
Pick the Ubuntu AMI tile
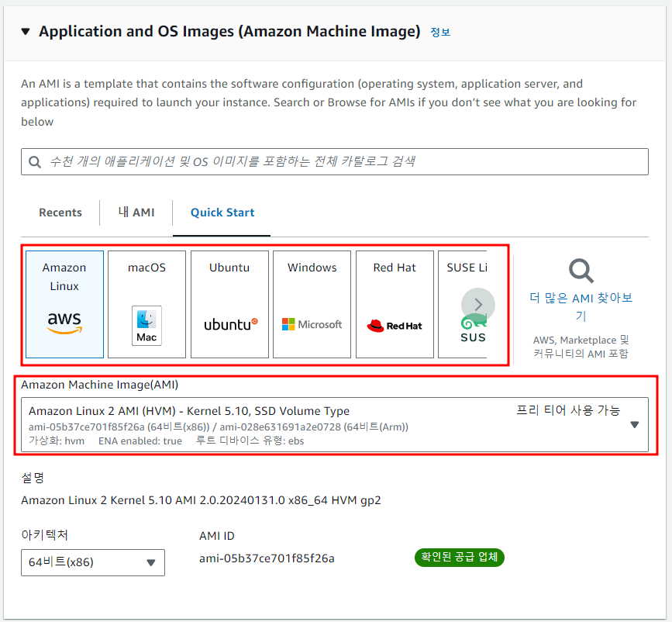(x=229, y=304)
